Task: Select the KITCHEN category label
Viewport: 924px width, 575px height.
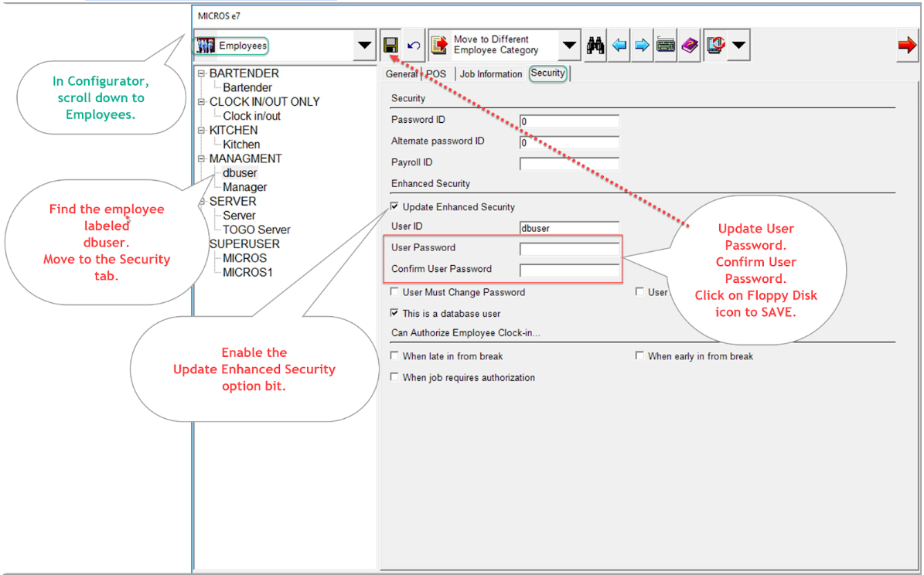Action: click(234, 130)
